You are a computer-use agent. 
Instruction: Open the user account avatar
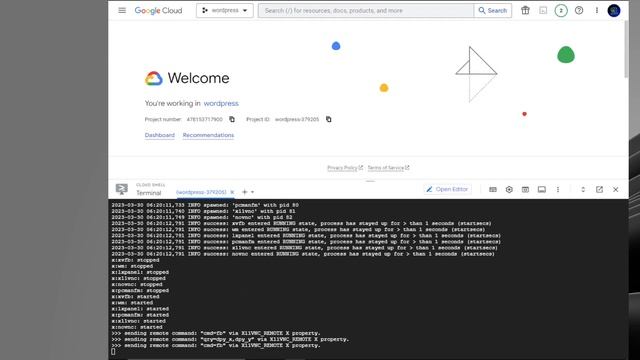614,11
